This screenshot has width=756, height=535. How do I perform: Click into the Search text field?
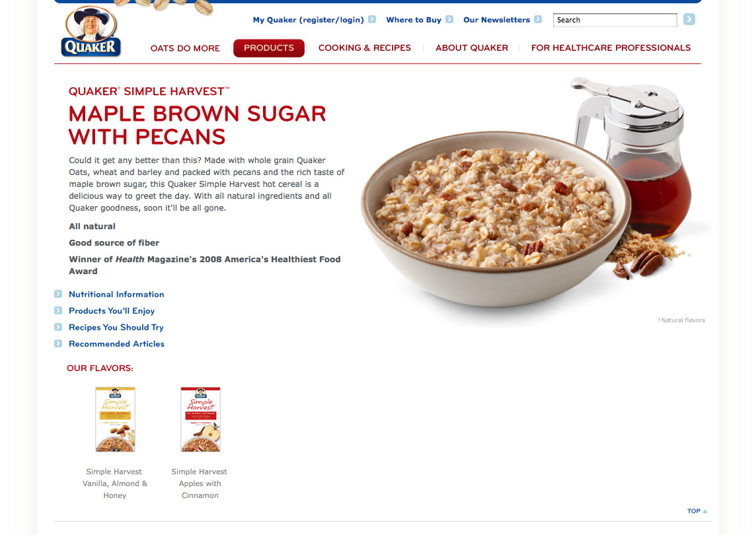point(615,20)
